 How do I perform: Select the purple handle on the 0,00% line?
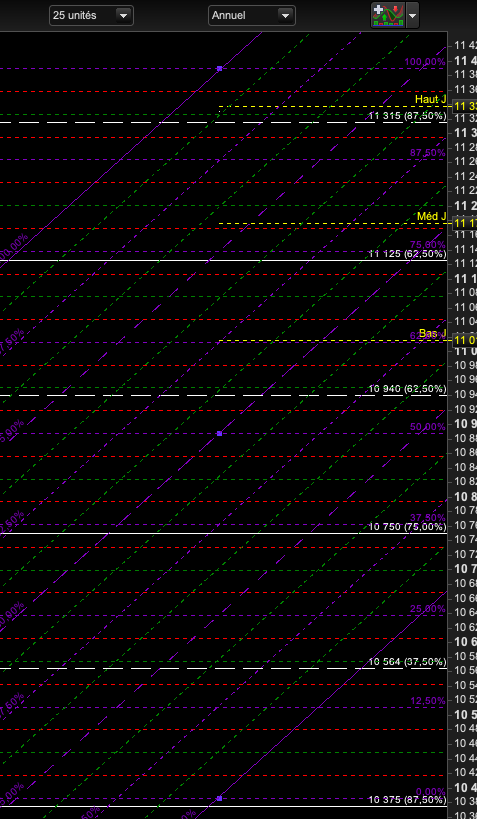coord(219,798)
